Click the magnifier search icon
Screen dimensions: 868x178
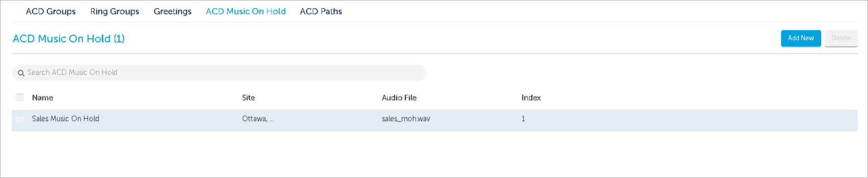pos(21,73)
